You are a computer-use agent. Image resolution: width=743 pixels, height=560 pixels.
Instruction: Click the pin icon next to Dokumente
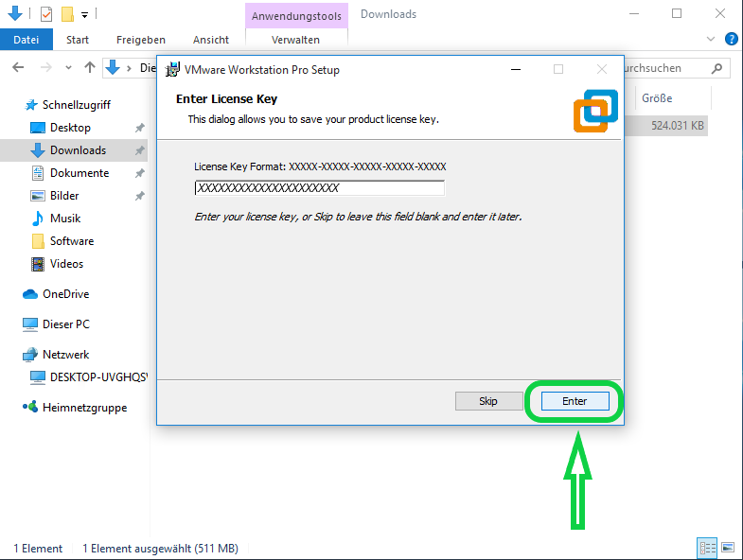click(x=139, y=173)
